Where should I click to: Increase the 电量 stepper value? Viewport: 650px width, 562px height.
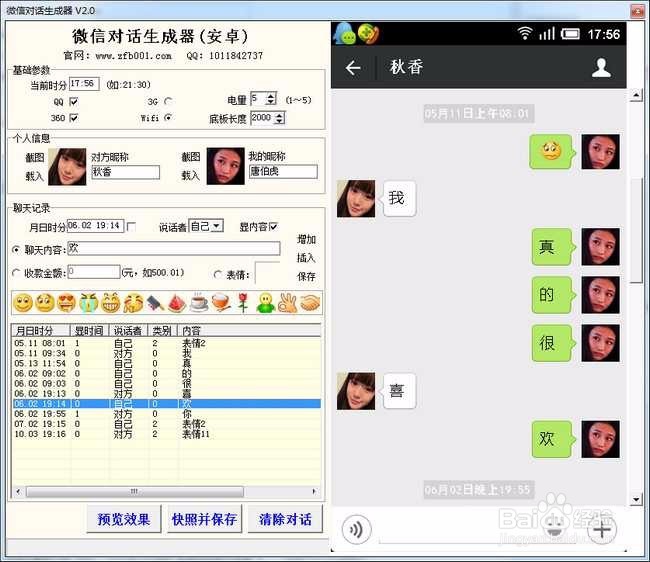[271, 96]
